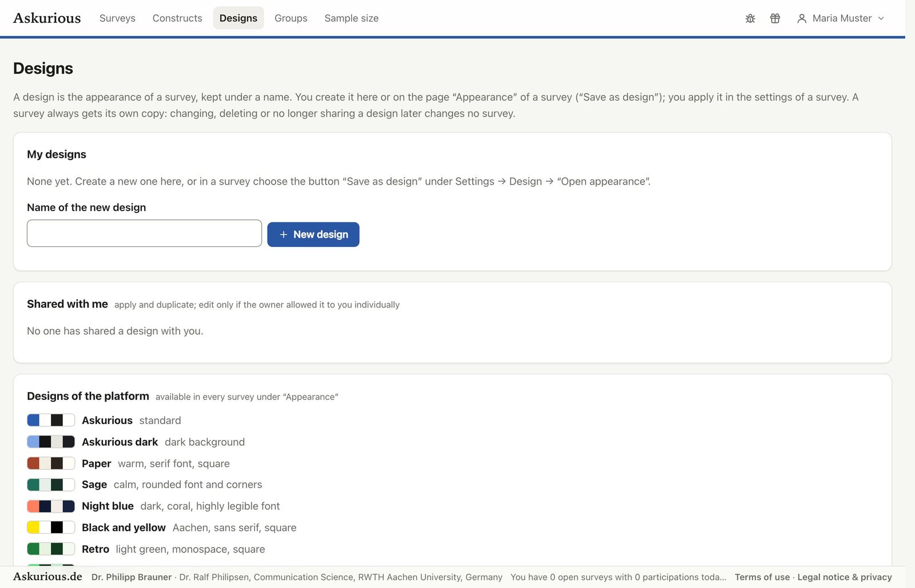Click the bug report icon
Image resolution: width=915 pixels, height=588 pixels.
click(x=750, y=18)
